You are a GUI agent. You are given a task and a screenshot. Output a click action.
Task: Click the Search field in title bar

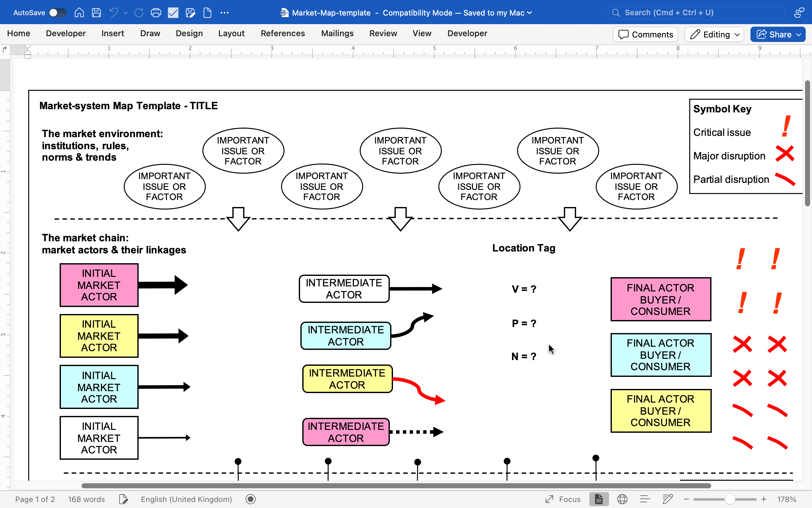696,13
